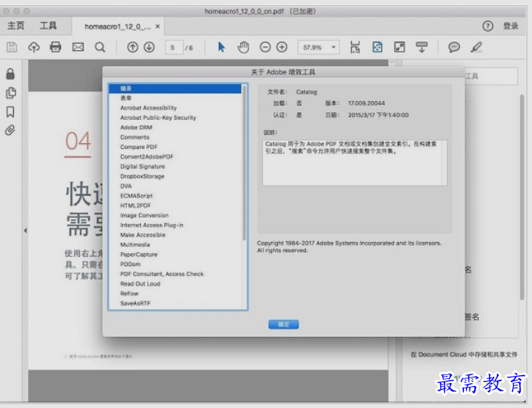Image resolution: width=532 pixels, height=408 pixels.
Task: Select SaveAsRTF plug-in entry
Action: pos(175,303)
